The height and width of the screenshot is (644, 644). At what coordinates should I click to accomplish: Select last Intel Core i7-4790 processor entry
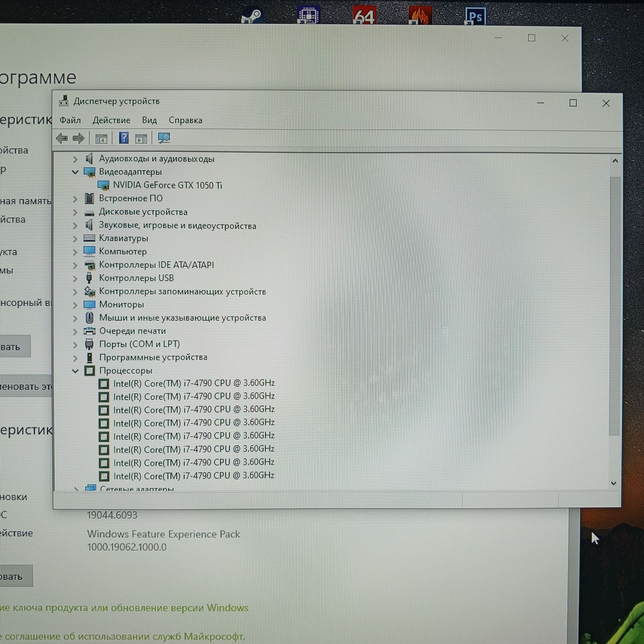pos(194,476)
